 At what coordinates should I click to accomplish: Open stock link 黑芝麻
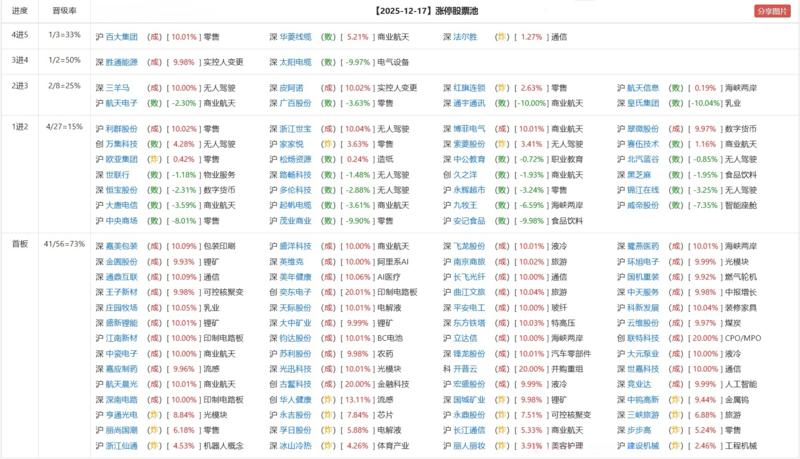(639, 175)
